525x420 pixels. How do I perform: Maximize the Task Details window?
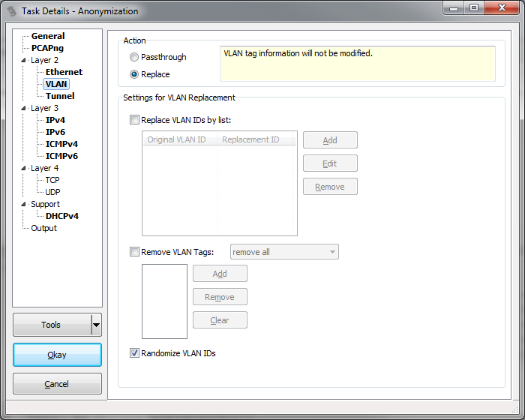(474, 8)
